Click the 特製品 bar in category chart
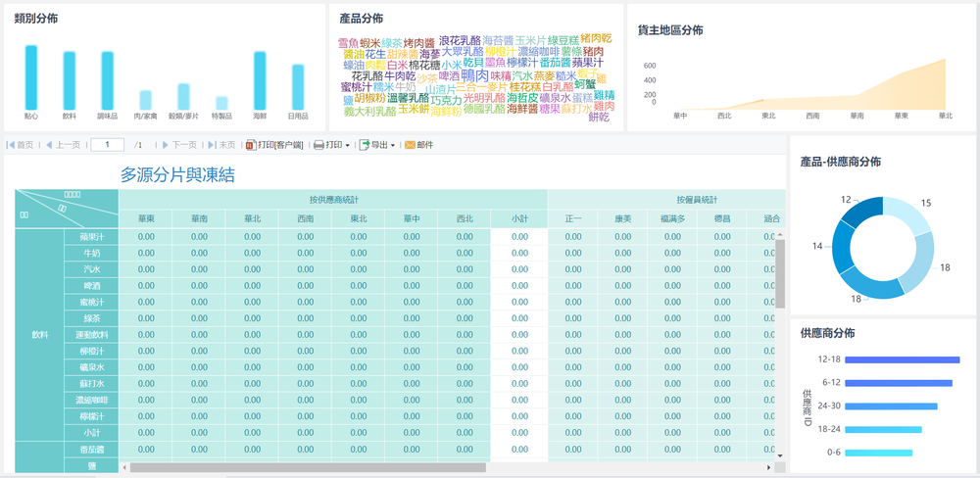Viewport: 980px width, 478px height. [221, 103]
